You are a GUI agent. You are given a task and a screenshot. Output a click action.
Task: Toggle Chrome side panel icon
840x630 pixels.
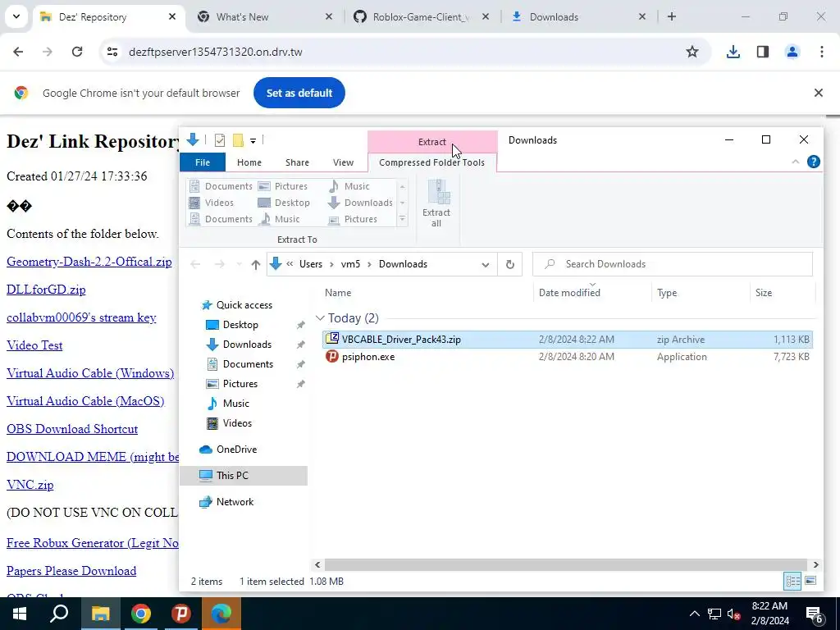pyautogui.click(x=763, y=52)
